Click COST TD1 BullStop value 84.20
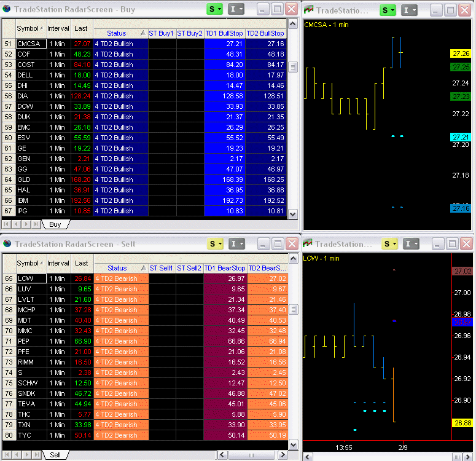The height and width of the screenshot is (461, 476). (225, 65)
